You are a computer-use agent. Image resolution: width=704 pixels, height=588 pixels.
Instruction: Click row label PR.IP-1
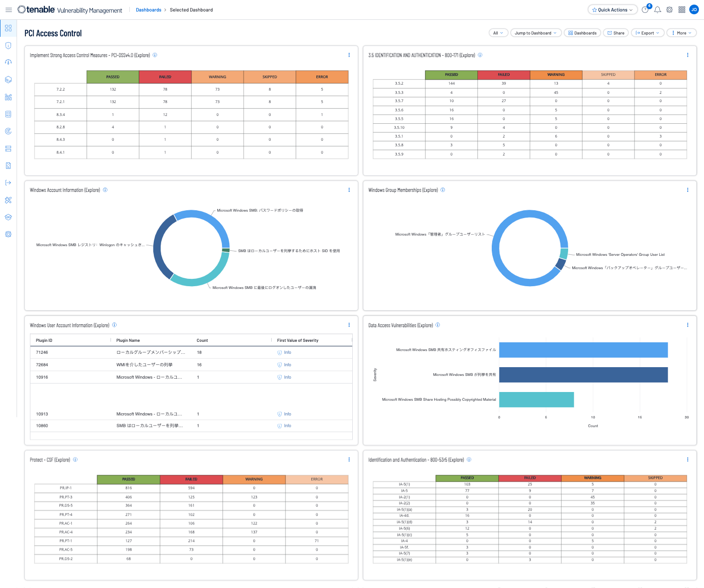pos(65,488)
